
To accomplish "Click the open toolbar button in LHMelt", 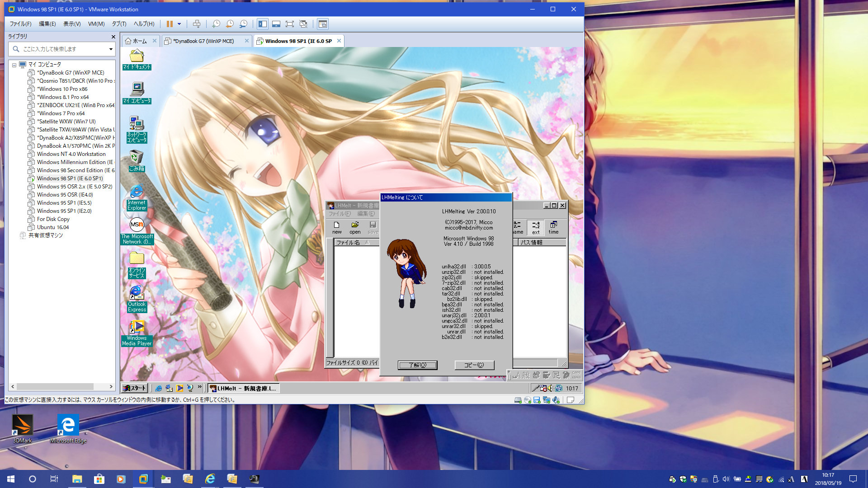I will (x=355, y=228).
